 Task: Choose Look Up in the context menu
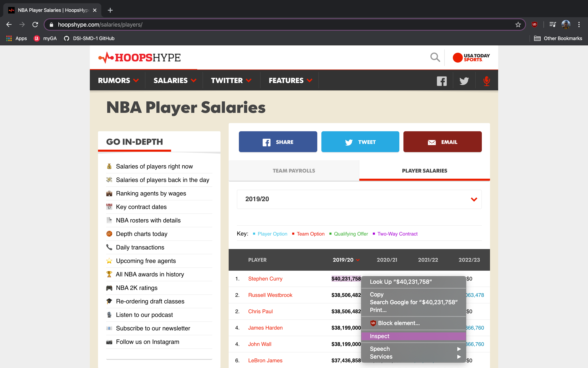point(414,282)
